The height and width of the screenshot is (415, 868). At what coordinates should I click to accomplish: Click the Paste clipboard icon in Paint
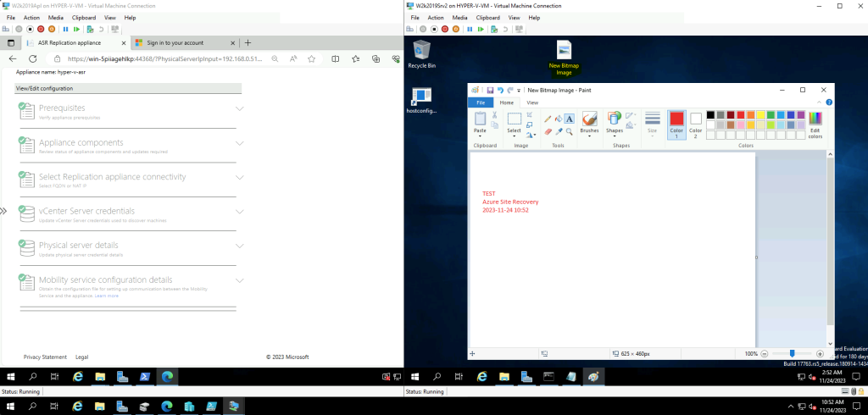[480, 118]
